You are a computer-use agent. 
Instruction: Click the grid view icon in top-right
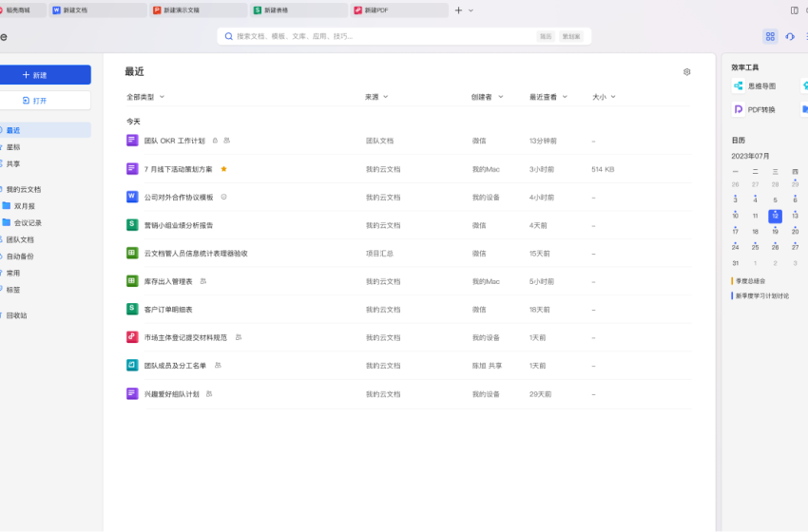(770, 36)
